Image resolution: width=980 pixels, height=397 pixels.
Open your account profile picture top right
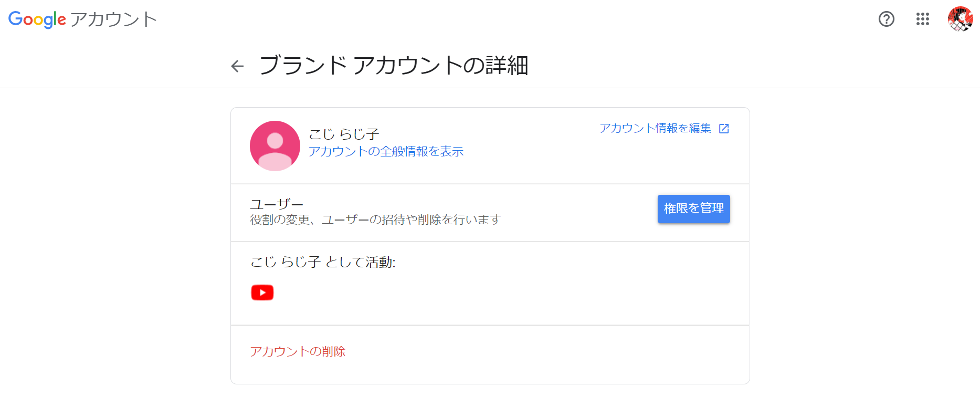tap(961, 19)
